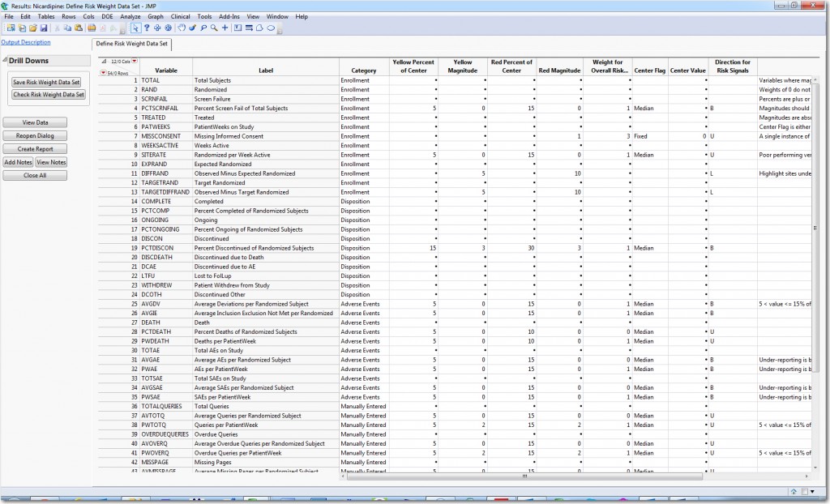Open the Output Description link

click(x=25, y=42)
